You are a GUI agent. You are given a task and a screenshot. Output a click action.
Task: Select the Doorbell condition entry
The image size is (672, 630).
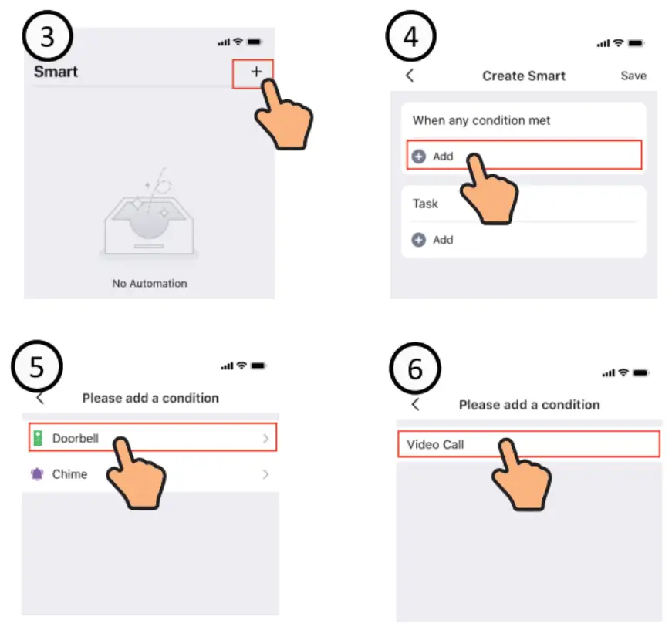(x=153, y=437)
